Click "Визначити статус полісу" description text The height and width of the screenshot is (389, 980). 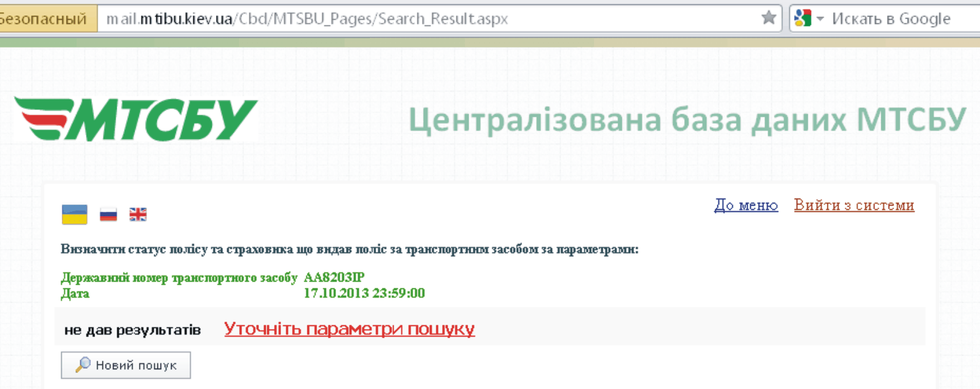[350, 249]
